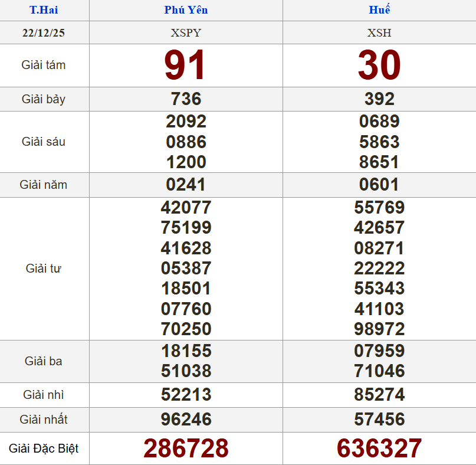Screen dimensions: 476x465
Task: Click giải bảy number 736
Action: [186, 99]
